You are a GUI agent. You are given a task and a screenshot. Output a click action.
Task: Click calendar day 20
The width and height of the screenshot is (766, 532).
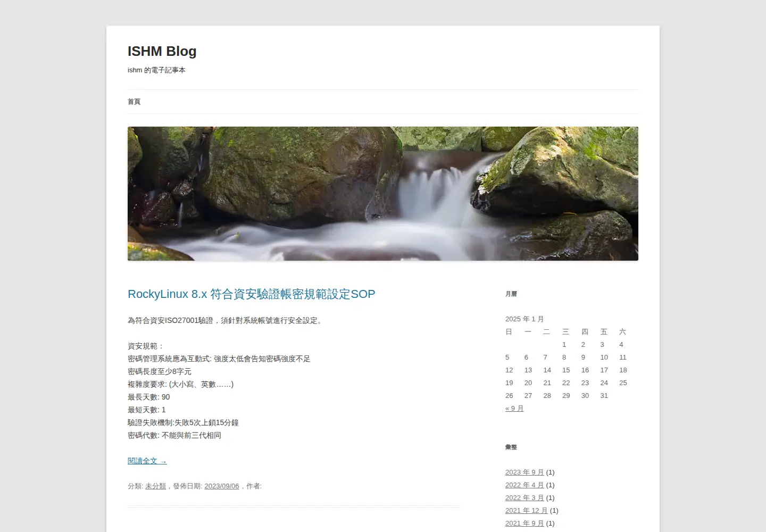528,383
